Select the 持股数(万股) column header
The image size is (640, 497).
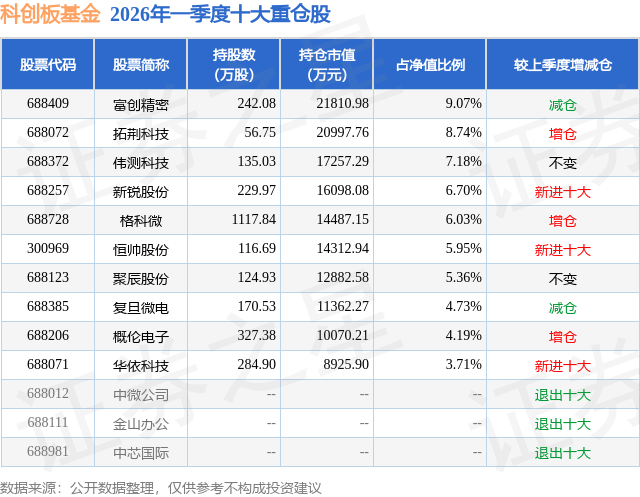click(234, 64)
